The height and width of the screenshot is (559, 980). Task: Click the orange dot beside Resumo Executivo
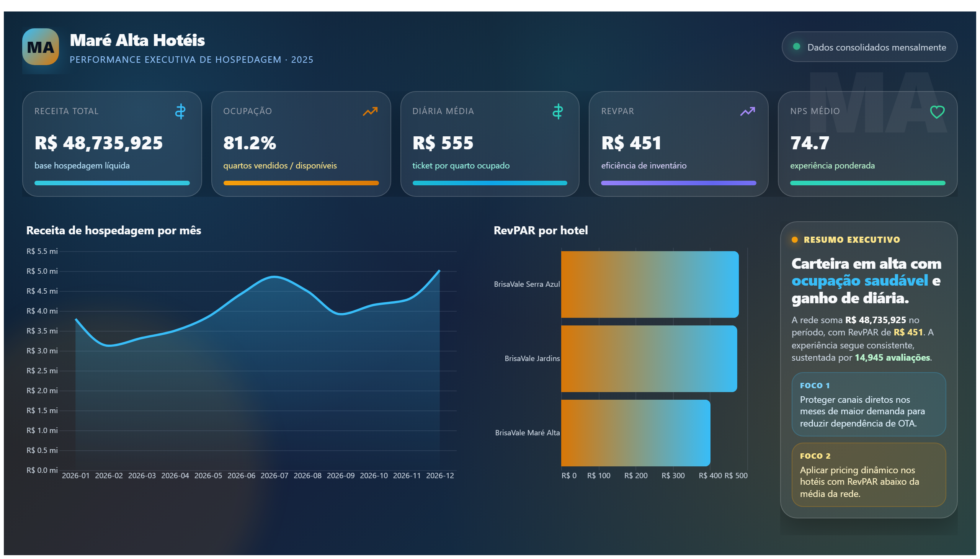(795, 240)
